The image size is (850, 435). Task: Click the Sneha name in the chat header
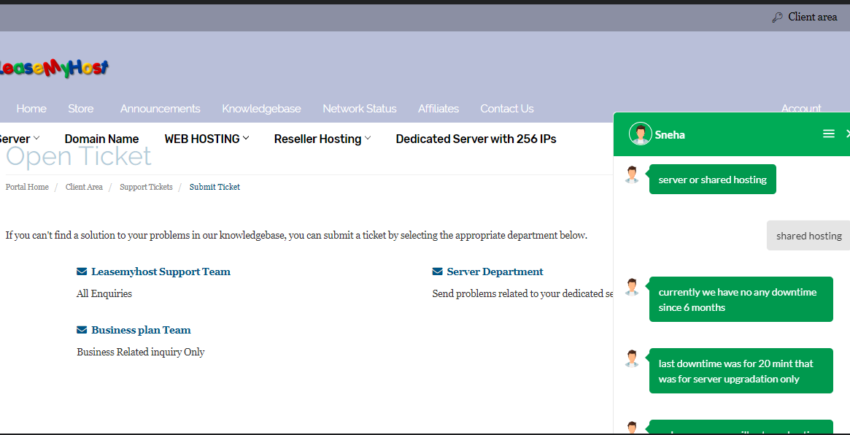click(x=669, y=135)
